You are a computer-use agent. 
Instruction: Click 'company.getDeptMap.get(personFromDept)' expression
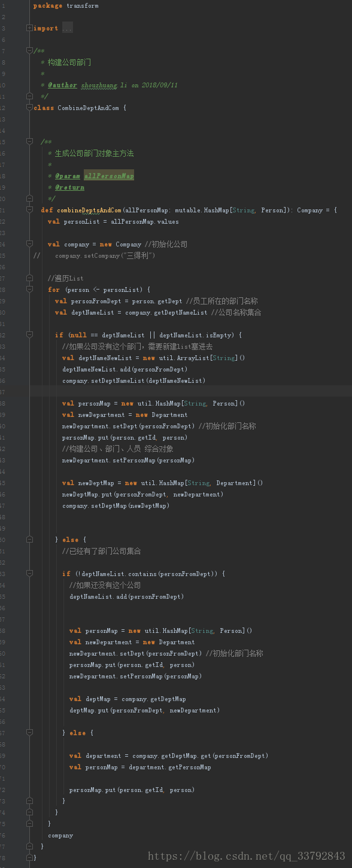point(200,756)
